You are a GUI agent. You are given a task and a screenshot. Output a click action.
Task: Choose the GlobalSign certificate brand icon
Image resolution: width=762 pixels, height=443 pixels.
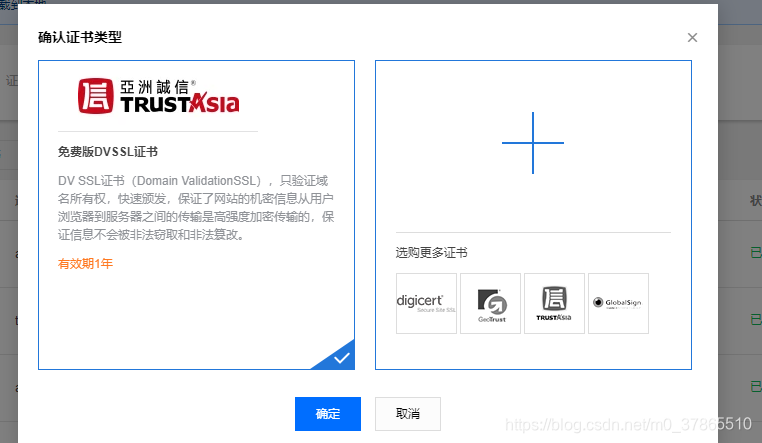(618, 303)
